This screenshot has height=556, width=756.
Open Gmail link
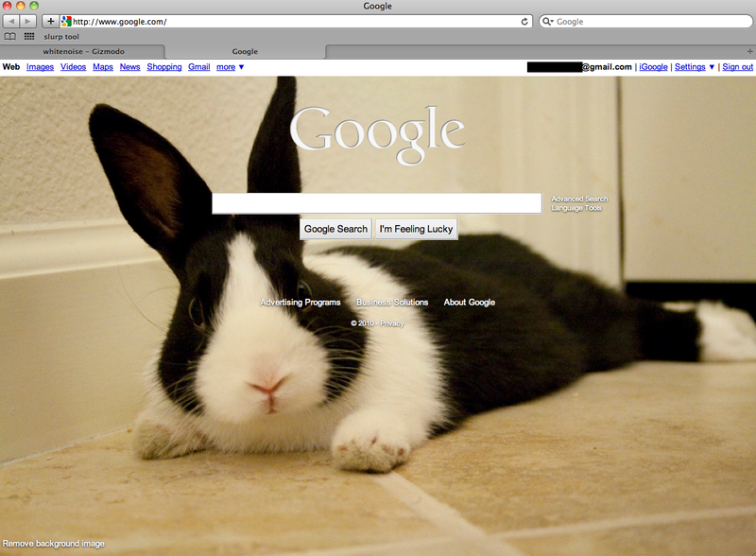click(x=198, y=66)
